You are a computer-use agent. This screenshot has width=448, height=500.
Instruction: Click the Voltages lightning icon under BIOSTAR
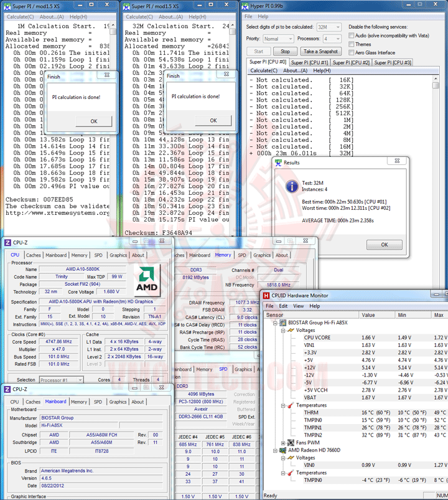point(291,331)
